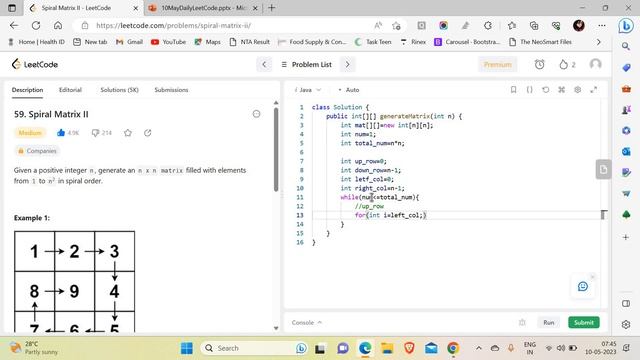Click the Premium button
This screenshot has width=640, height=360.
(498, 64)
